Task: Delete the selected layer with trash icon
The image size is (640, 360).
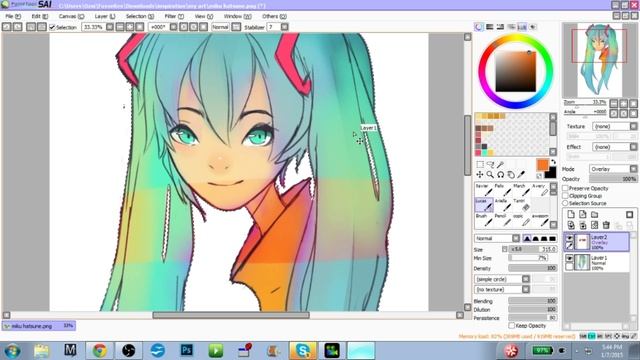Action: pyautogui.click(x=606, y=225)
